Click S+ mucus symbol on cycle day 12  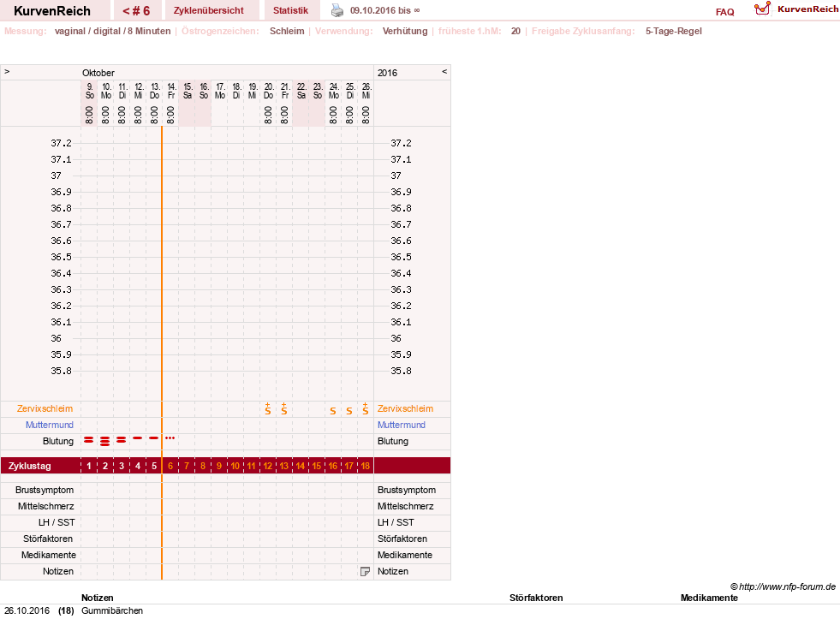pos(268,409)
